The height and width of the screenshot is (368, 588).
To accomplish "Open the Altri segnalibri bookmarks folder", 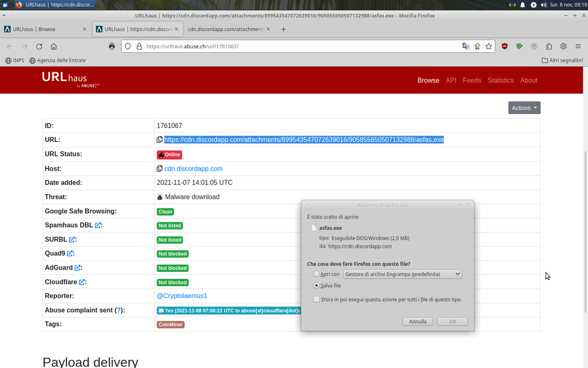I will 562,60.
